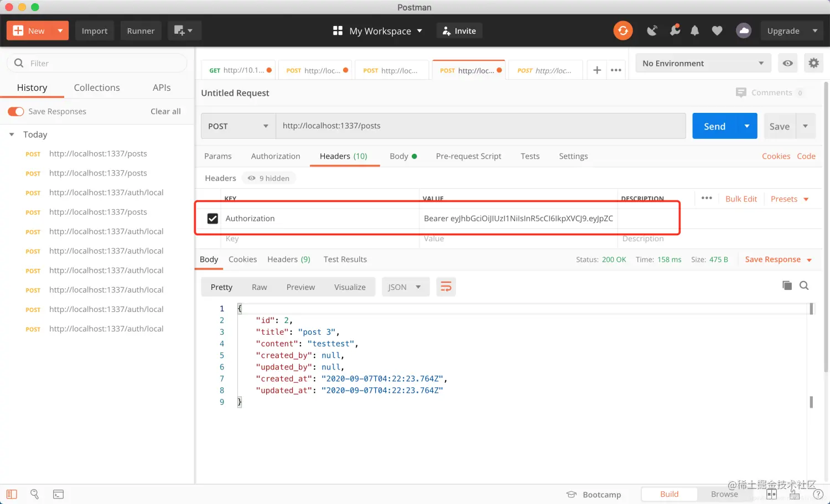The height and width of the screenshot is (504, 830).
Task: Click the empty header Key field
Action: coord(321,239)
